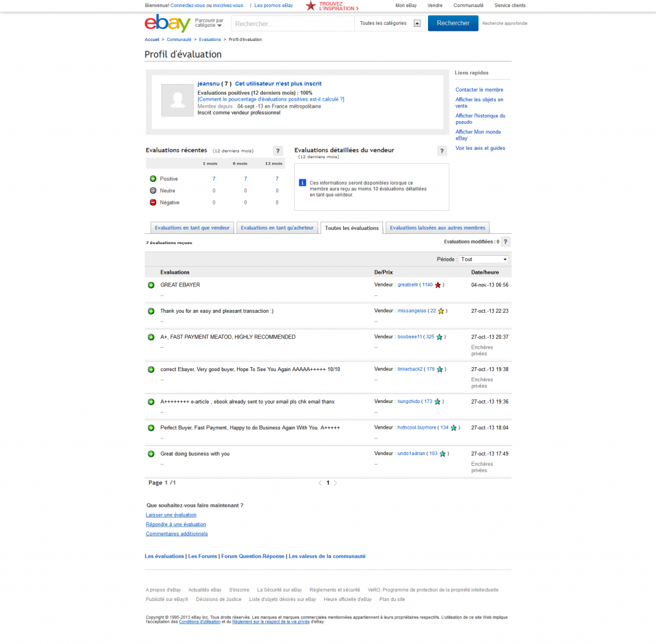The height and width of the screenshot is (644, 656).
Task: Open Recherche approfondie link
Action: tap(505, 24)
